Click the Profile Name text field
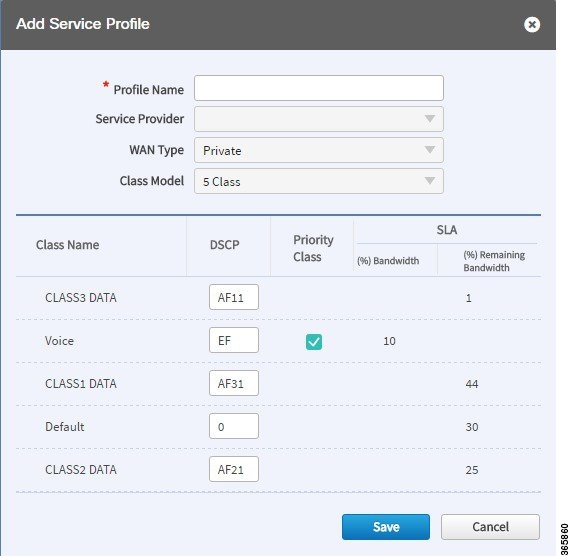 [x=319, y=88]
